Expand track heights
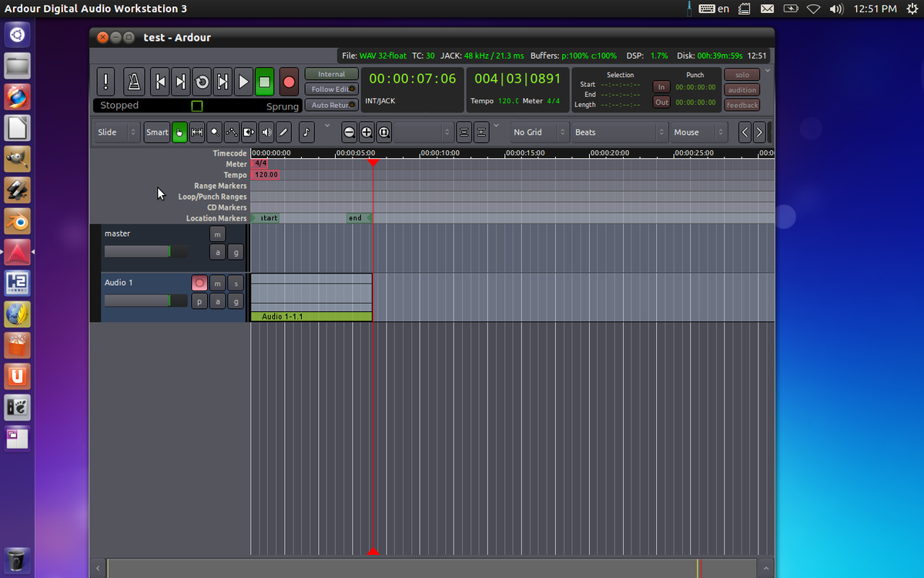 481,133
